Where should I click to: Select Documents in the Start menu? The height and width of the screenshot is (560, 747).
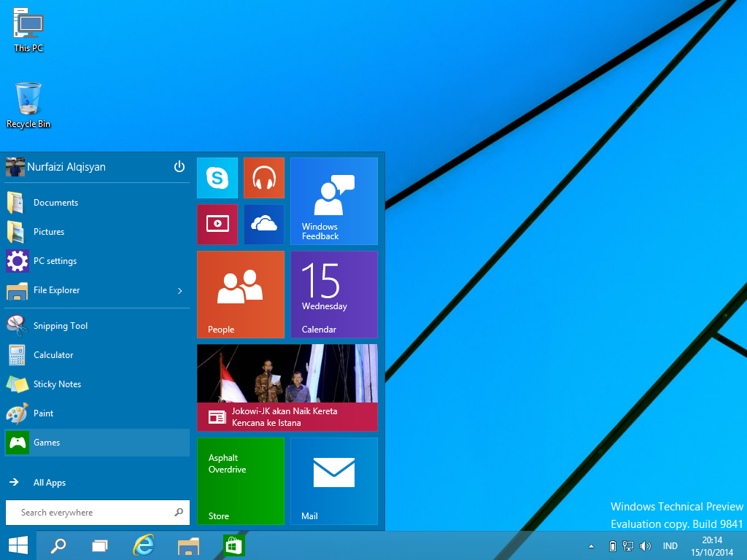click(55, 202)
